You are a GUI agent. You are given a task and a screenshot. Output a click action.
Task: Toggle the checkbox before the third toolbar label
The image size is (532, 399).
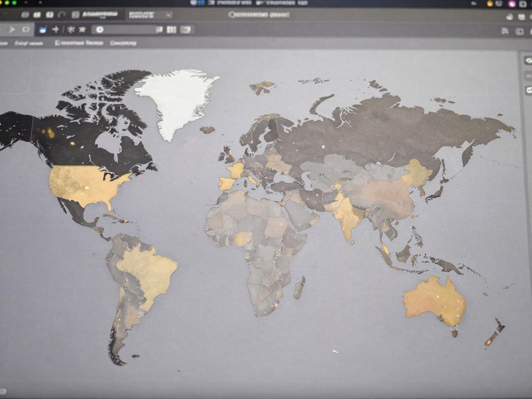click(57, 43)
